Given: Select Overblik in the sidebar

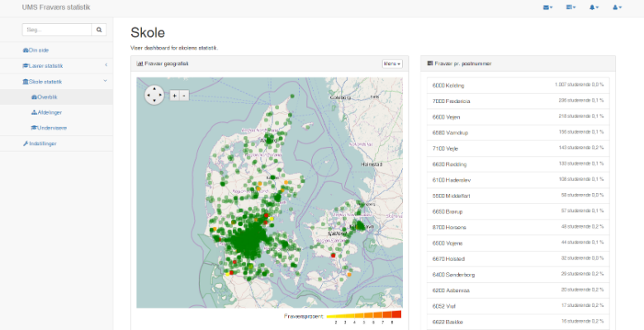Looking at the screenshot, I should click(x=56, y=97).
